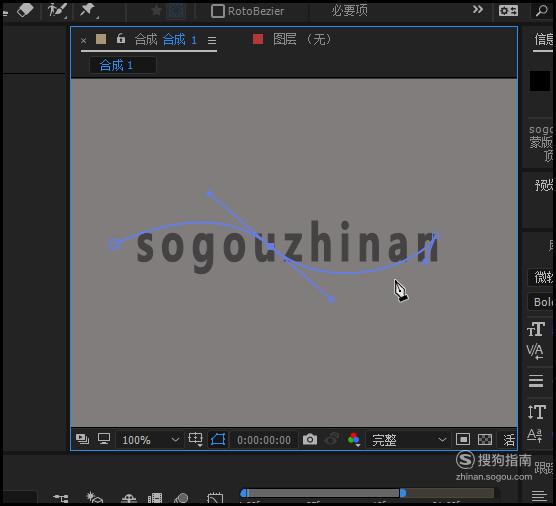
Task: Close the 合成 1 composition panel
Action: point(83,41)
